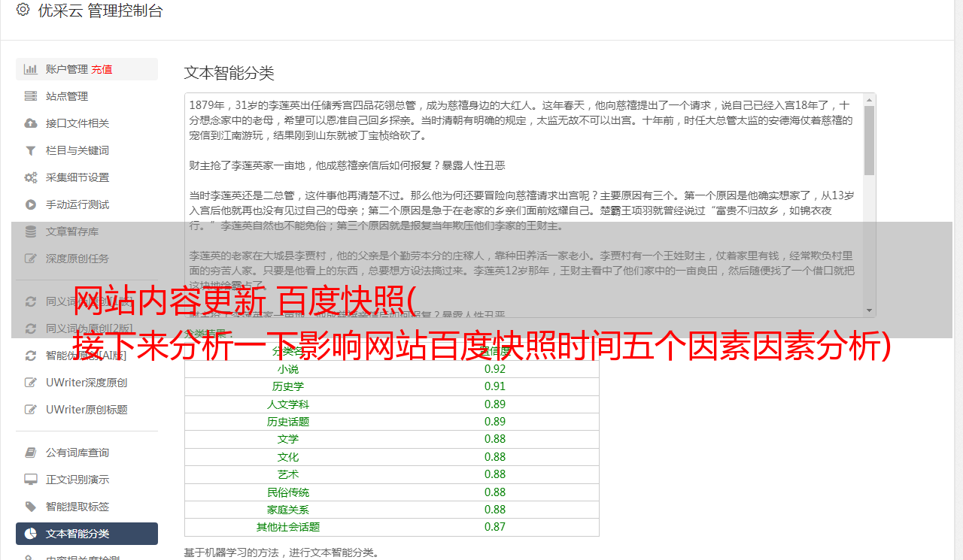Click the 历史话题 category cell
This screenshot has height=560, width=963.
tap(288, 422)
